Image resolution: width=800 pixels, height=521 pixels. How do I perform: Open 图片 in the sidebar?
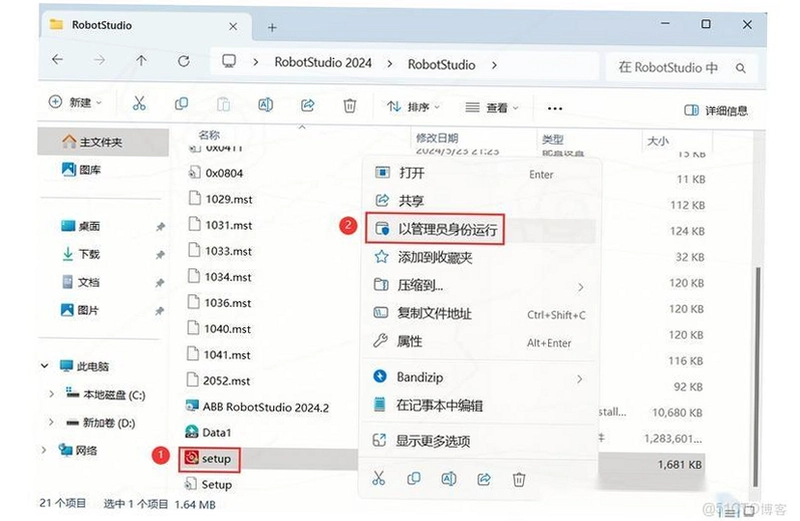(x=80, y=310)
